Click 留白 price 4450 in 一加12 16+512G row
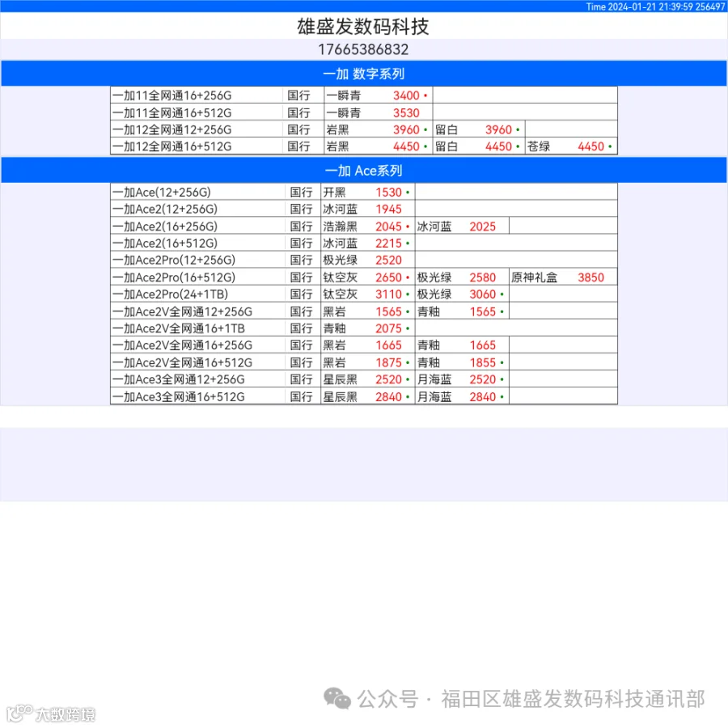 498,146
